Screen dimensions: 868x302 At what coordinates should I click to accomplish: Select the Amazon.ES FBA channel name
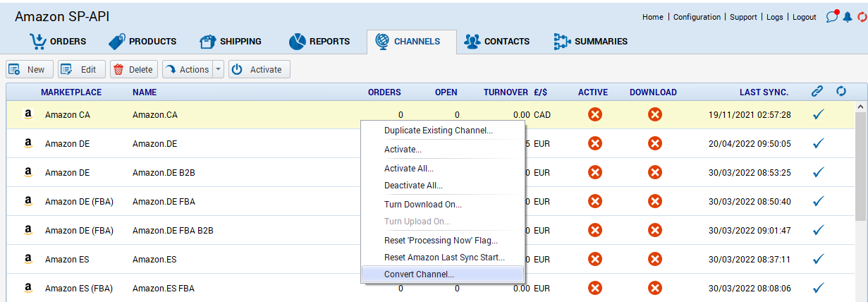click(164, 288)
